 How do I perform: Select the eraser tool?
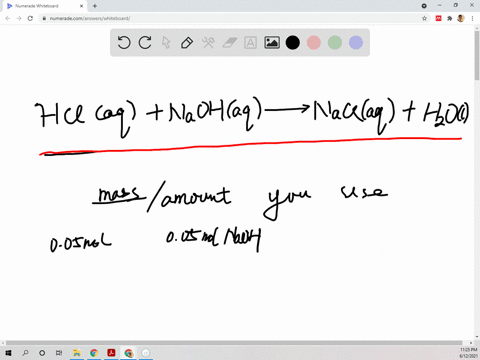tap(229, 43)
